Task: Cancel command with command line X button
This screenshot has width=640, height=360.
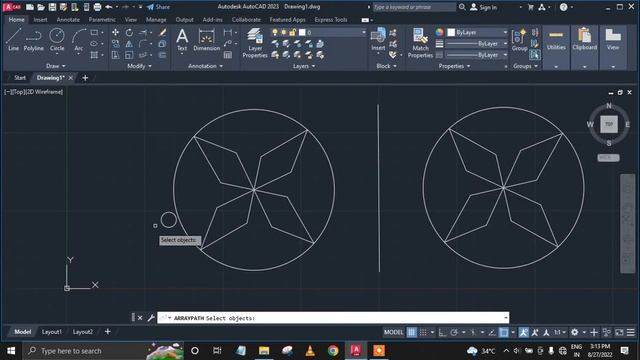Action: (x=140, y=318)
